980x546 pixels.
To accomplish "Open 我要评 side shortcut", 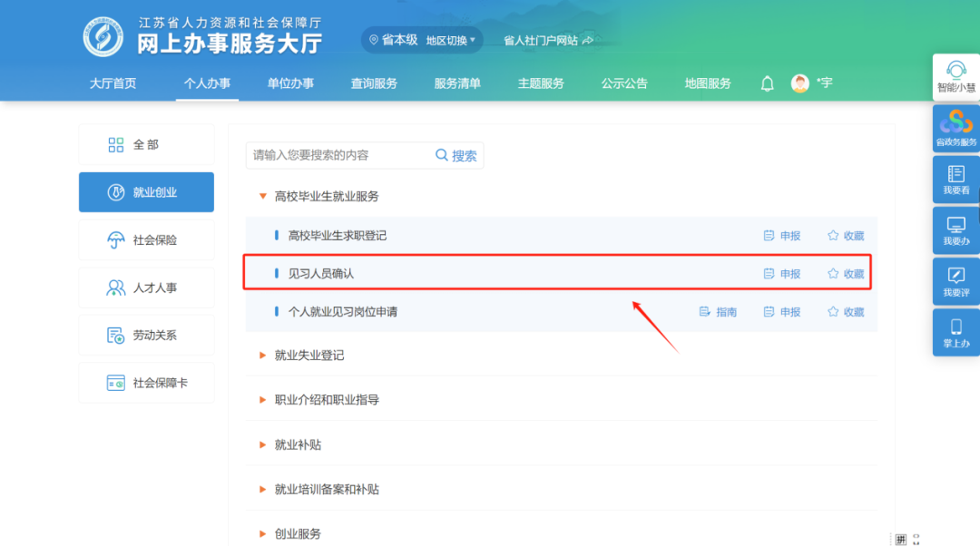I will tap(955, 282).
